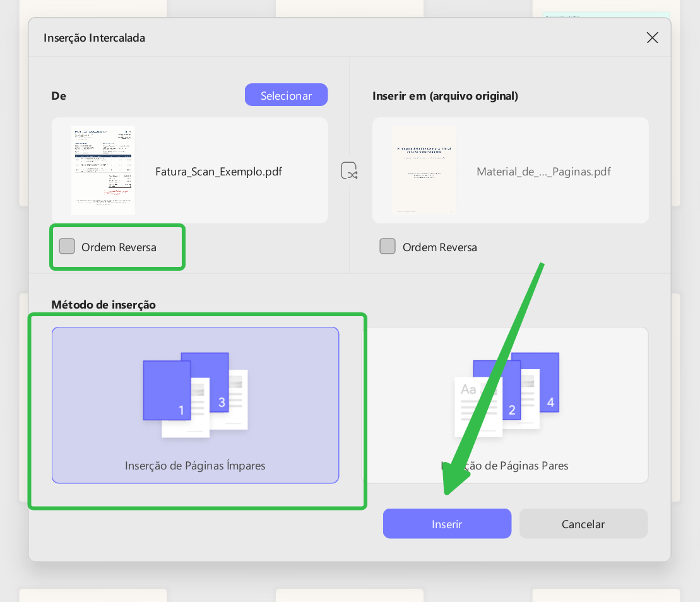
Task: Click the Material_de_..._Paginas.pdf file name
Action: tap(543, 172)
